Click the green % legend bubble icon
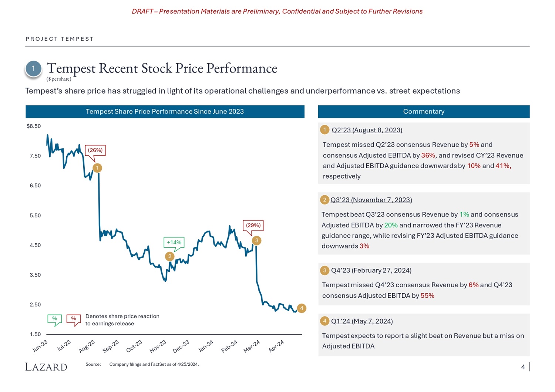The width and height of the screenshot is (555, 392). [54, 319]
